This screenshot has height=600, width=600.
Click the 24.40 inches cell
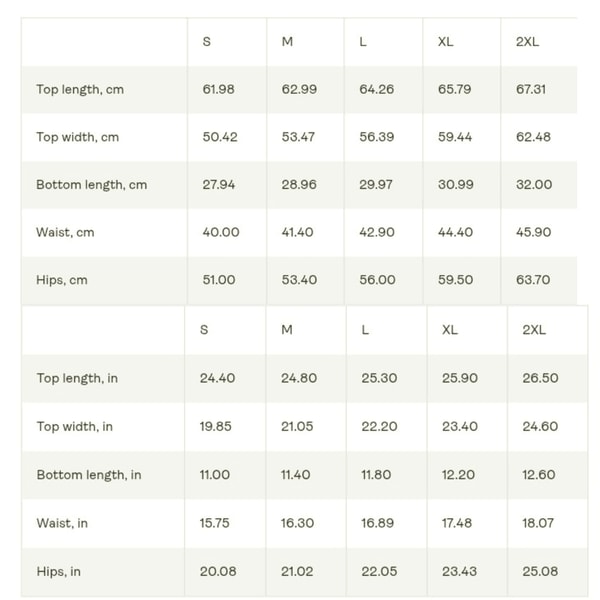click(x=217, y=378)
